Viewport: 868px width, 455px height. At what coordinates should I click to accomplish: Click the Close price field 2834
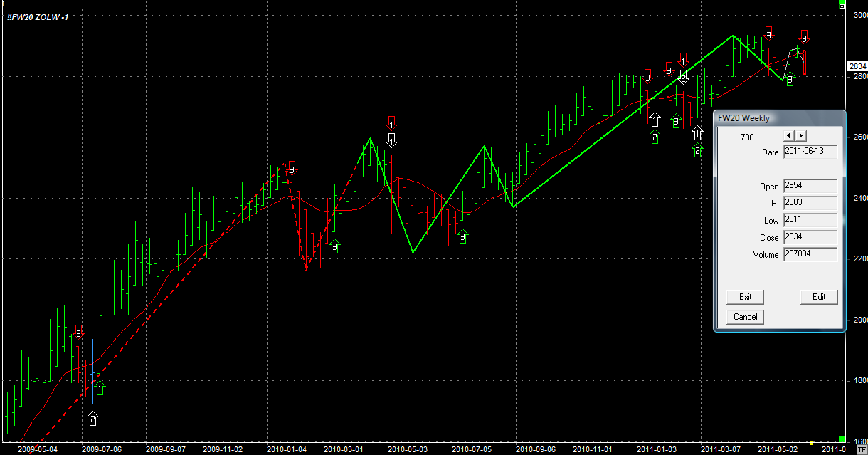810,237
